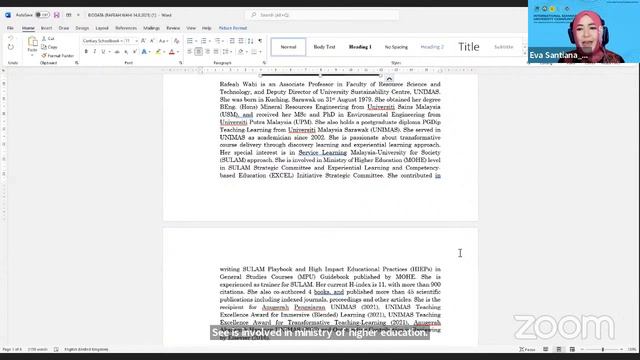Click the Search magnifier in title bar
Screen dimensions: 640x360
click(x=253, y=15)
